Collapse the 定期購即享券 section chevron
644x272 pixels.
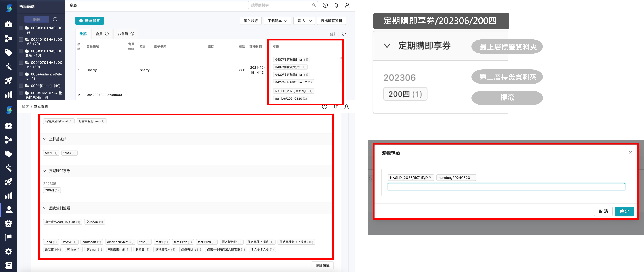tap(44, 171)
